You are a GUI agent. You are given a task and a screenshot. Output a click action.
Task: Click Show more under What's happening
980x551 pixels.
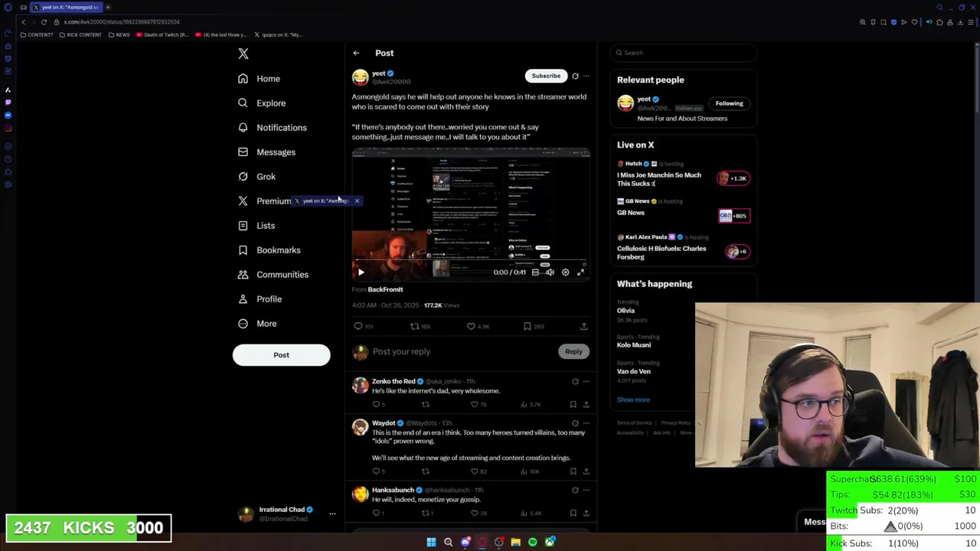pyautogui.click(x=633, y=399)
